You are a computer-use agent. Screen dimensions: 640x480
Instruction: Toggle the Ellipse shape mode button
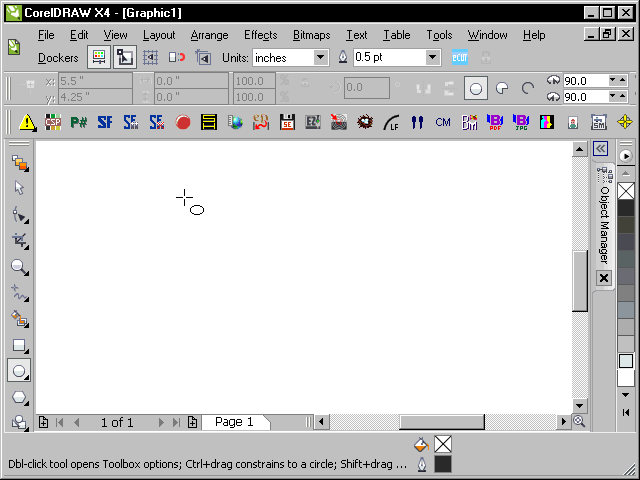click(476, 89)
